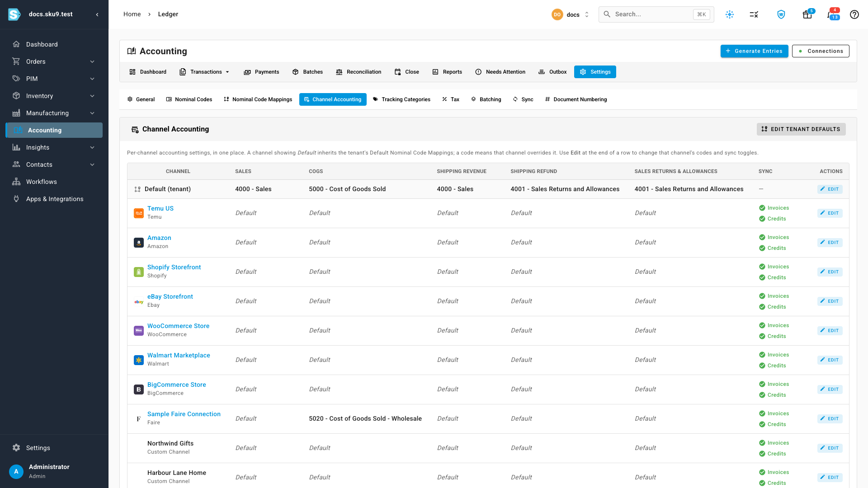Screen dimensions: 868x488
Task: Open Apps & Integrations in sidebar
Action: pyautogui.click(x=54, y=199)
